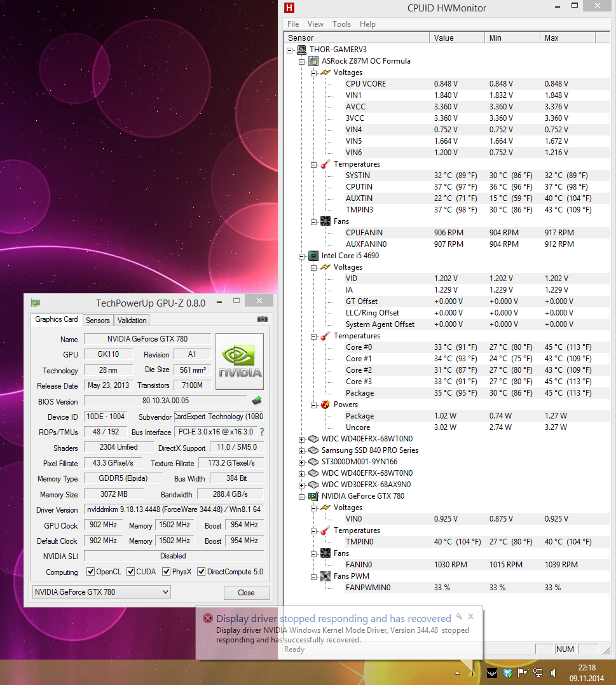This screenshot has height=685, width=616.
Task: Click the NVIDIA GeForce GTX 780 card icon in tree
Action: tap(313, 496)
